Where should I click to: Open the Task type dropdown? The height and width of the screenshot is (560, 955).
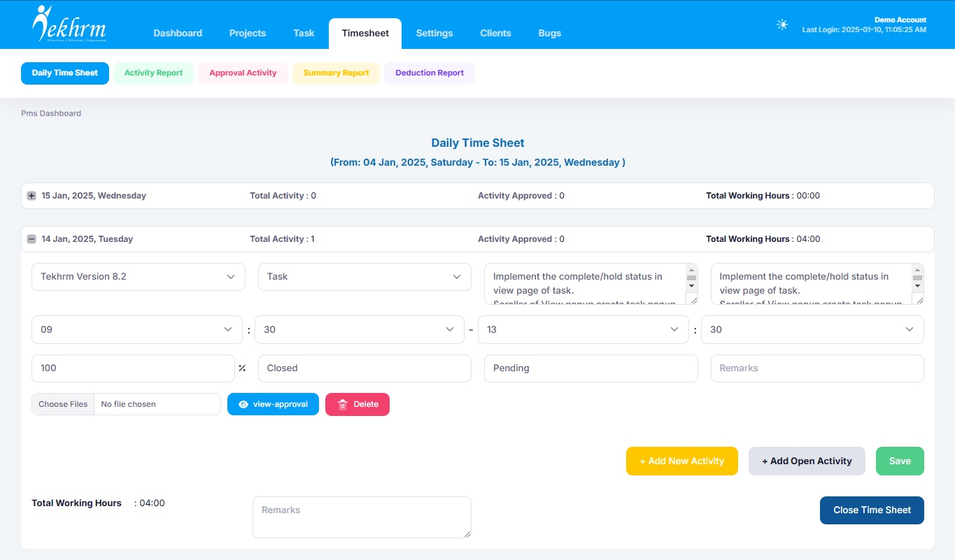pos(365,277)
